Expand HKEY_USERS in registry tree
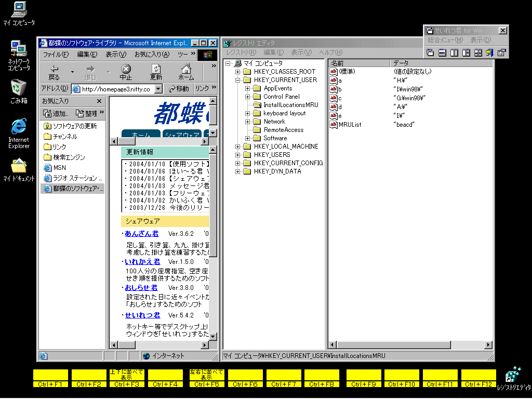This screenshot has height=399, width=532. tap(238, 155)
